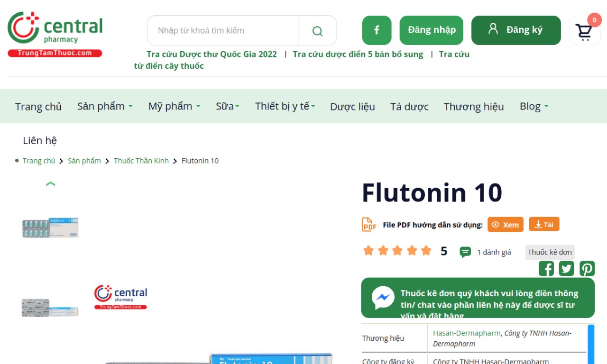
Task: Click the Thuốc kê đơn tag
Action: 550,252
